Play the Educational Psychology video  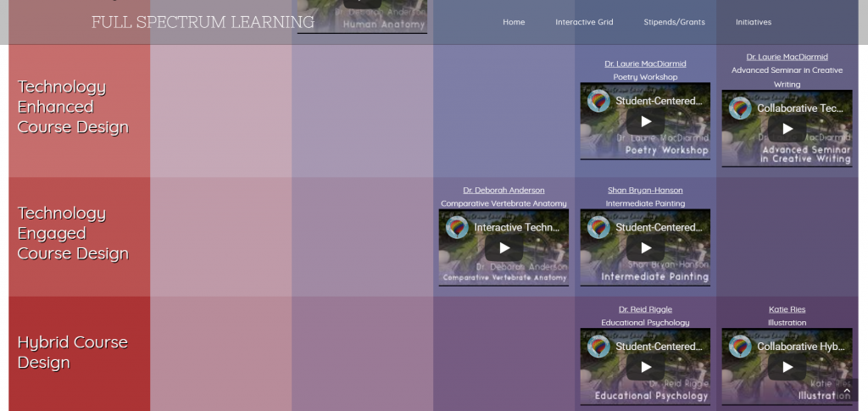(x=645, y=367)
